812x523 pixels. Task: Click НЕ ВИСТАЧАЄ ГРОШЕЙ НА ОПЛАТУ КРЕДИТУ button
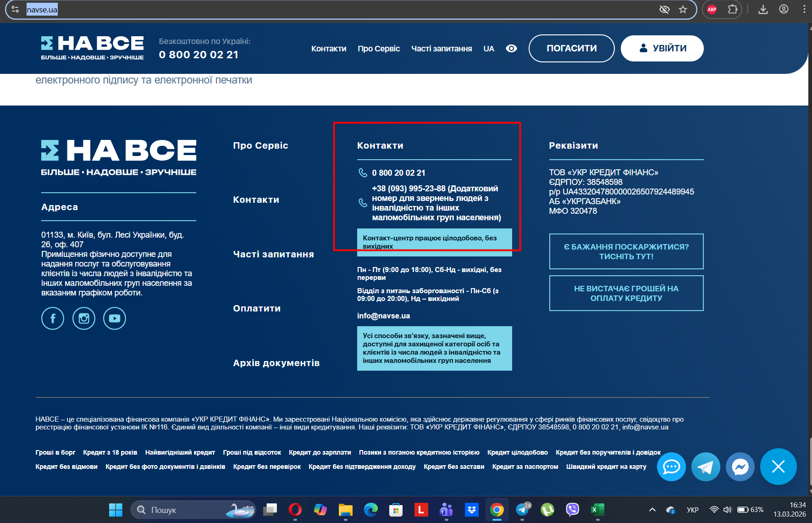(x=626, y=293)
